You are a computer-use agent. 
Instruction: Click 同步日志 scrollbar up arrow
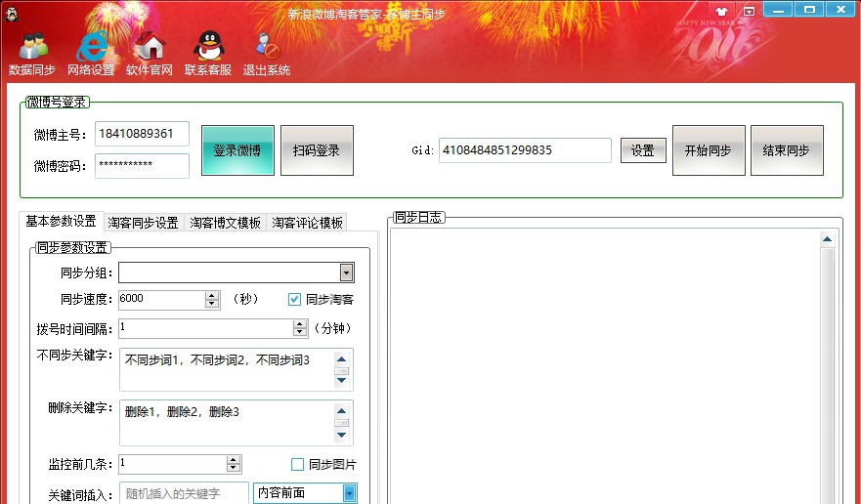[x=827, y=239]
